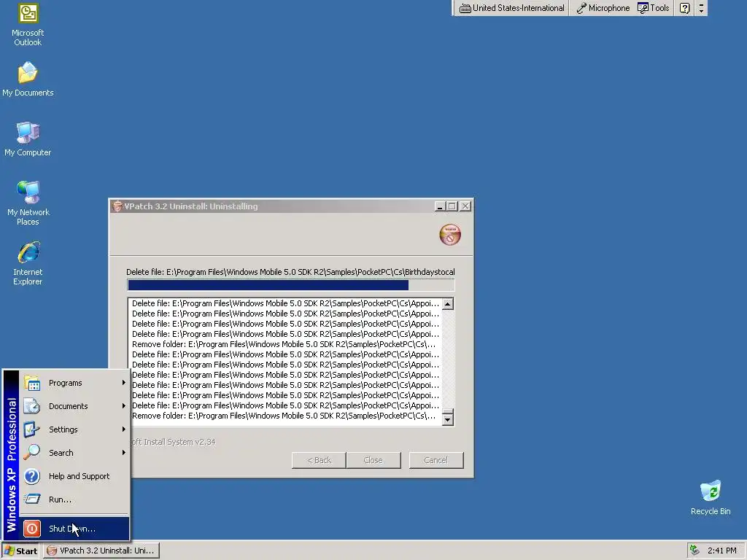The image size is (747, 560).
Task: Click the Cancel button in uninstaller
Action: click(x=436, y=460)
